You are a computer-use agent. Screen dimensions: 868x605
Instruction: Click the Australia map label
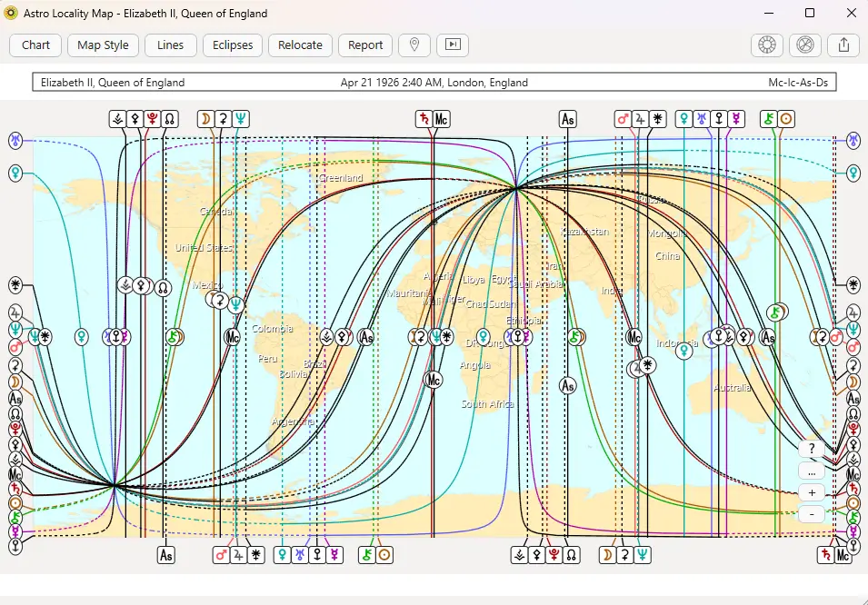[732, 388]
